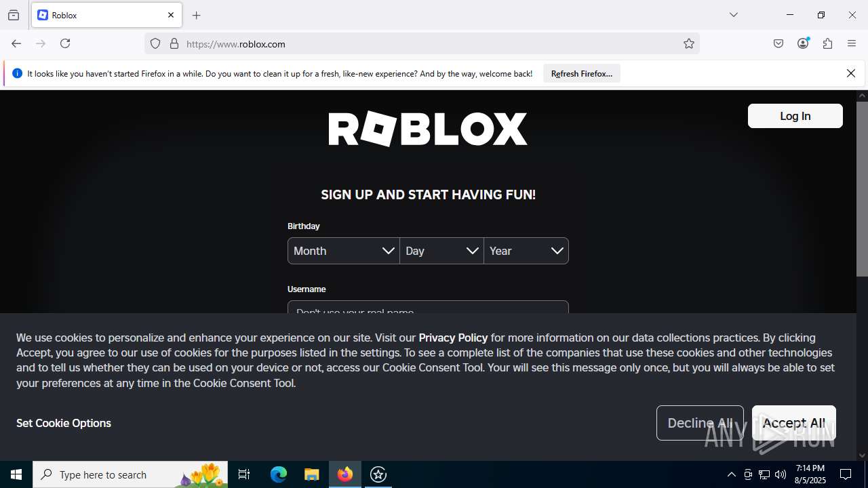The height and width of the screenshot is (488, 868).
Task: Click Set Cookie Options
Action: click(x=64, y=423)
